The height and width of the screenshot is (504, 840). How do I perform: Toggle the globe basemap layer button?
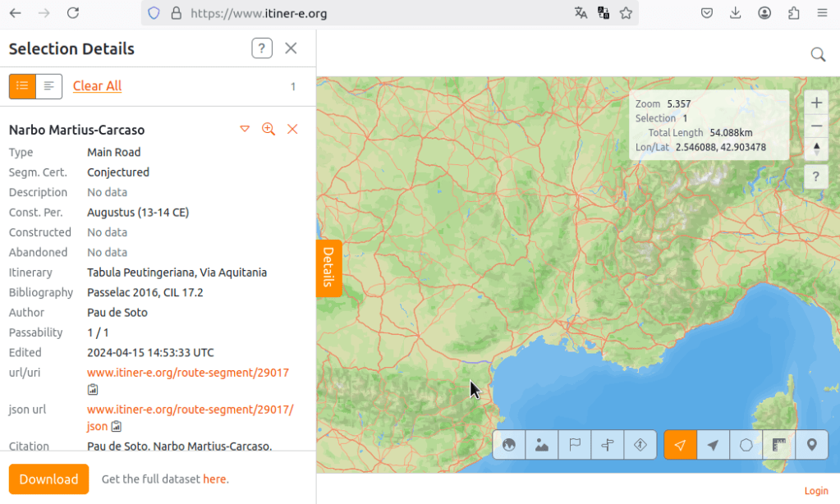pyautogui.click(x=509, y=445)
